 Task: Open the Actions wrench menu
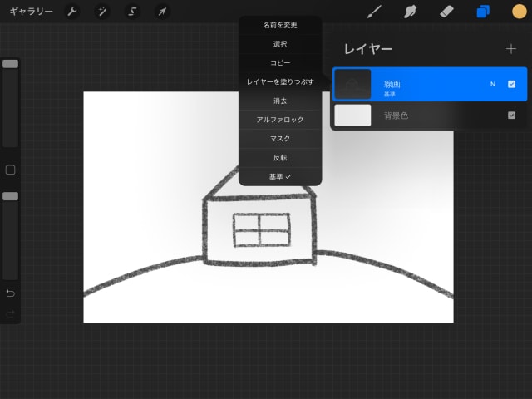[x=72, y=12]
